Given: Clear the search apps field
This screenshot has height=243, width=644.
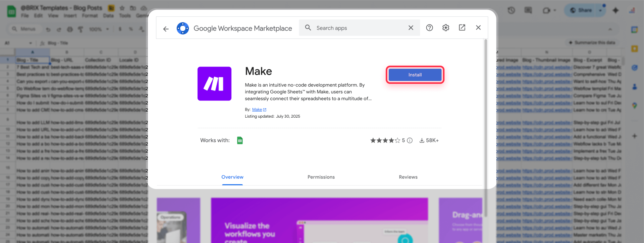Looking at the screenshot, I should pos(411,28).
